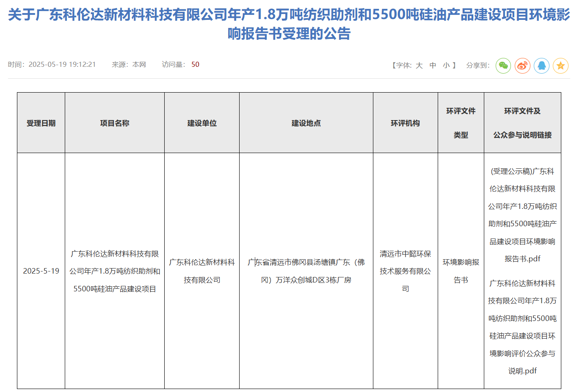Viewport: 574px width, 392px height.
Task: Click the 建设单位 column header
Action: (x=202, y=123)
